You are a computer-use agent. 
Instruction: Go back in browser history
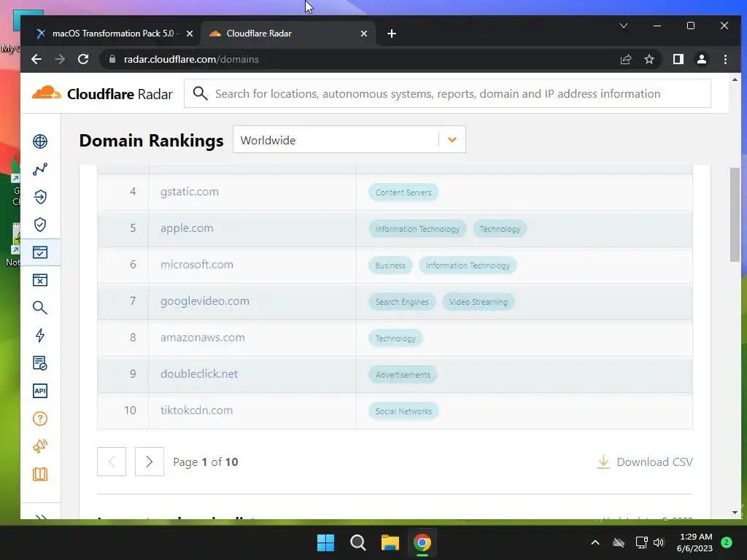coord(36,59)
